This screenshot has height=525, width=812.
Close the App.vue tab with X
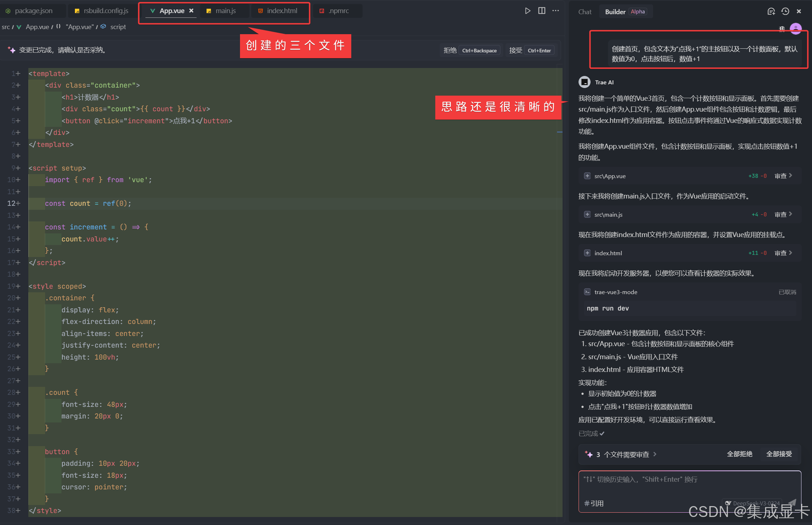point(191,11)
